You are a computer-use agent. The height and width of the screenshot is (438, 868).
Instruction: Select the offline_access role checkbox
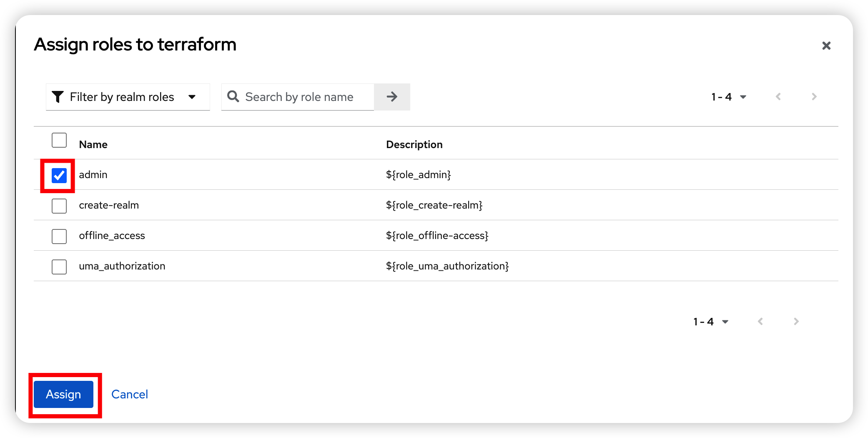[59, 236]
